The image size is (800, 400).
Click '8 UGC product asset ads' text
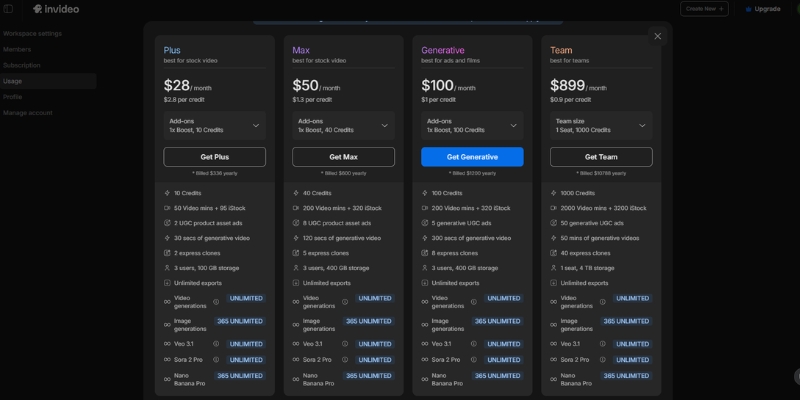[337, 223]
